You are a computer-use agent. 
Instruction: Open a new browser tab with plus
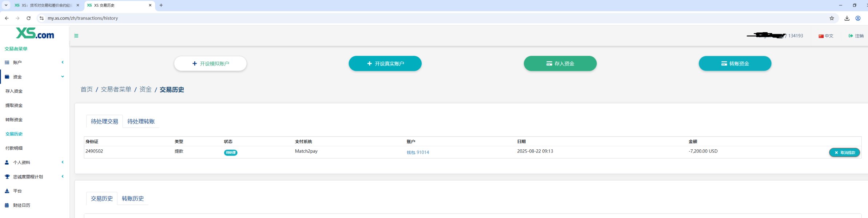coord(161,5)
